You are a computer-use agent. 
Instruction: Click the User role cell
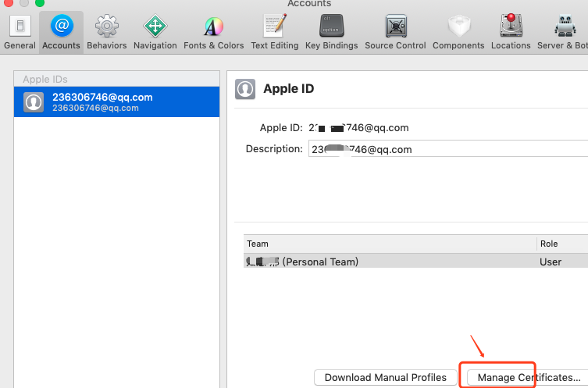551,262
